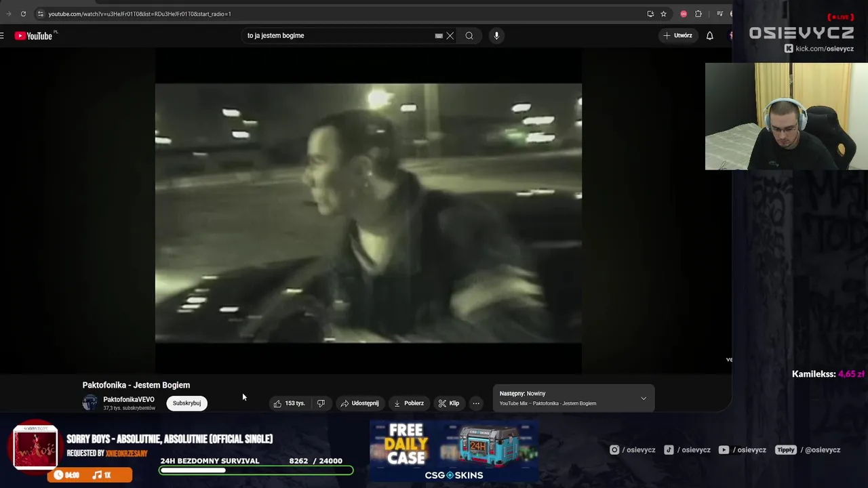Click the Utwórz create button
868x488 pixels.
pos(677,36)
